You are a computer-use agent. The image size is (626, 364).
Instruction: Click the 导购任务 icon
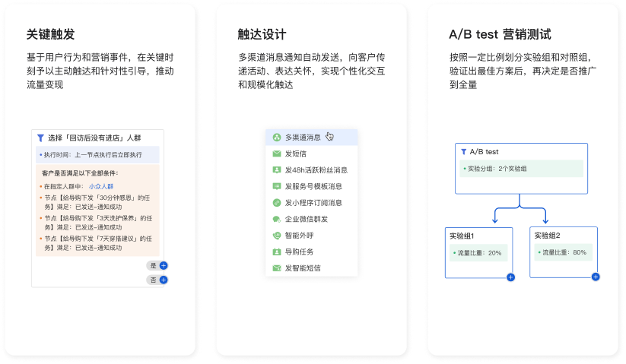pos(276,252)
